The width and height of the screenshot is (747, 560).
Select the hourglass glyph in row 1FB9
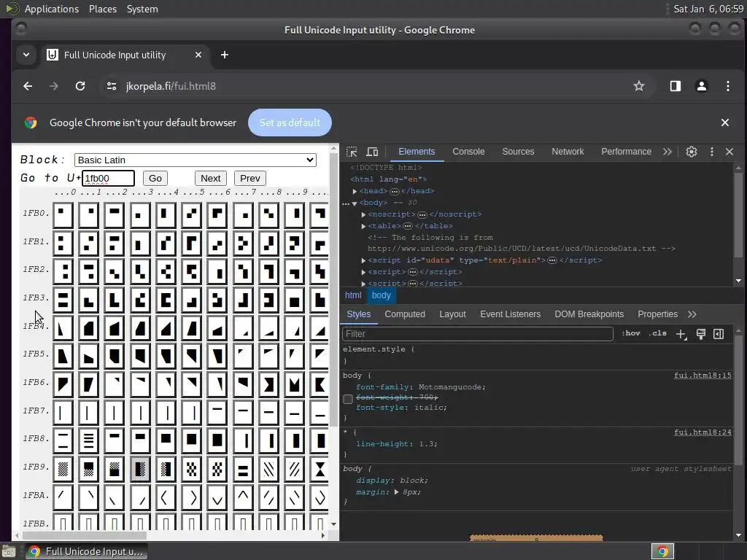[x=320, y=469]
